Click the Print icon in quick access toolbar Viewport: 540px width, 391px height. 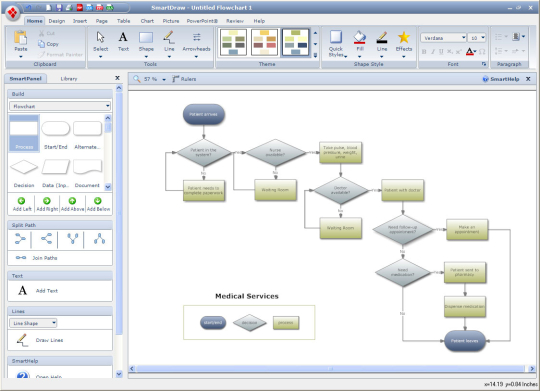[69, 7]
